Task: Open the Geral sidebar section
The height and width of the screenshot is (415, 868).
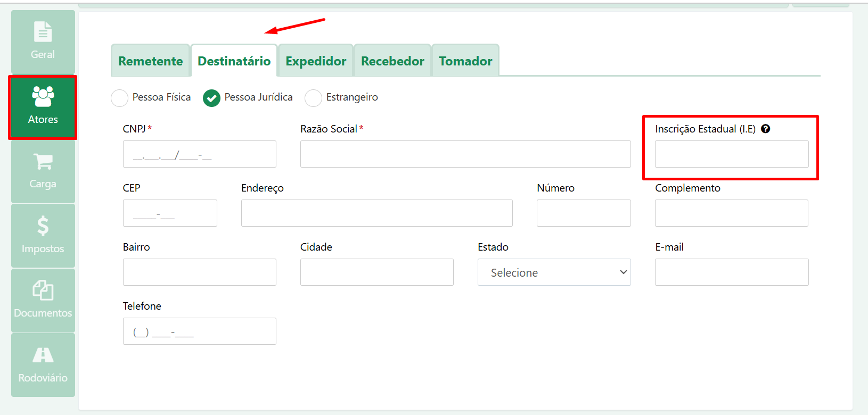Action: point(43,41)
